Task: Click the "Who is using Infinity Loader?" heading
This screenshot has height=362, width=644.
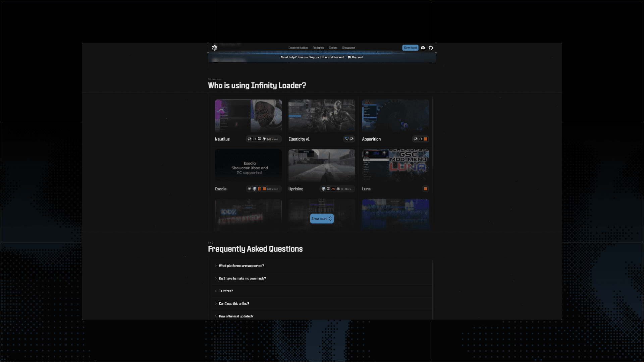Action: coord(257,85)
